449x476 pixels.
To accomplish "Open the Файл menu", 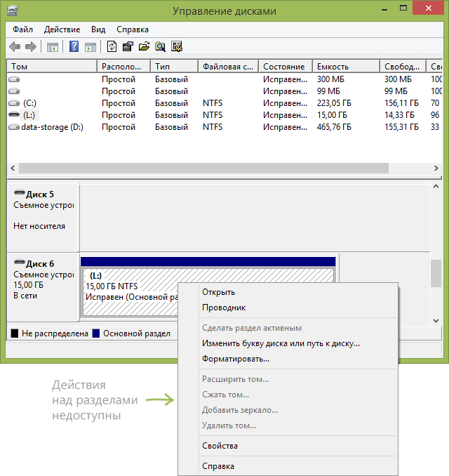I will point(22,29).
